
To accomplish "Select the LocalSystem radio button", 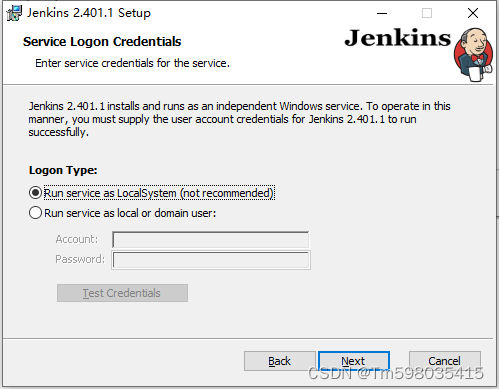I will click(35, 193).
